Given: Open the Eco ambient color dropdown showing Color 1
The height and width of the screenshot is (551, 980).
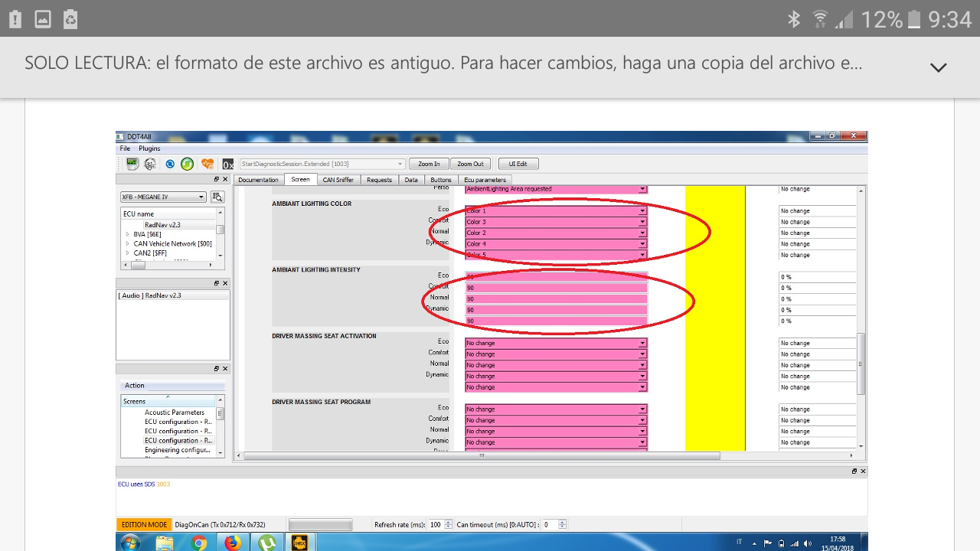Looking at the screenshot, I should (556, 210).
